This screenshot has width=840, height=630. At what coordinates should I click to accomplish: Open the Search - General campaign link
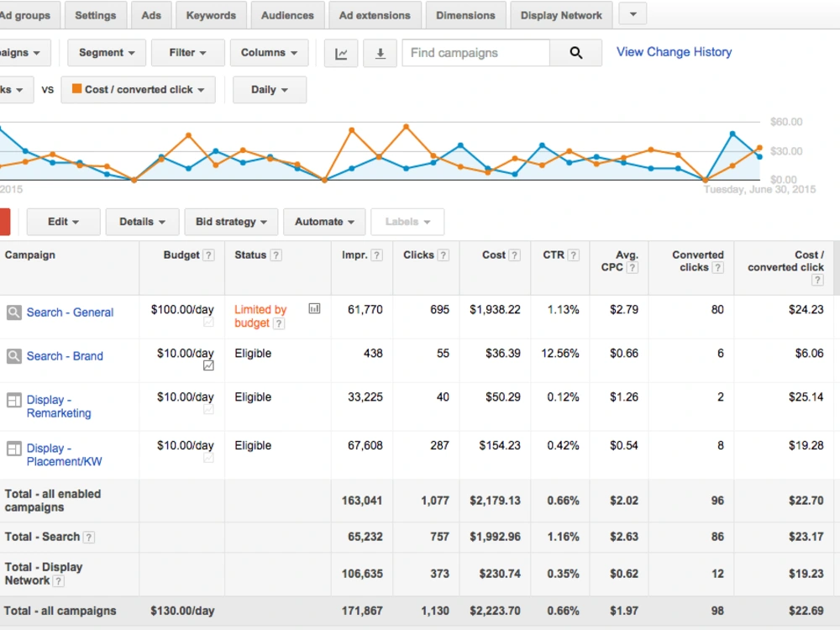click(x=71, y=312)
